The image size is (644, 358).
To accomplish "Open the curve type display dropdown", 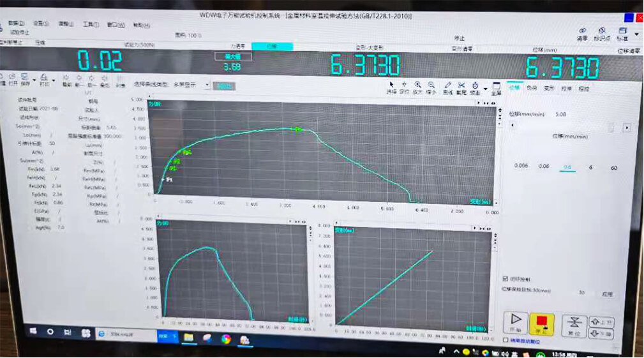I will (207, 84).
